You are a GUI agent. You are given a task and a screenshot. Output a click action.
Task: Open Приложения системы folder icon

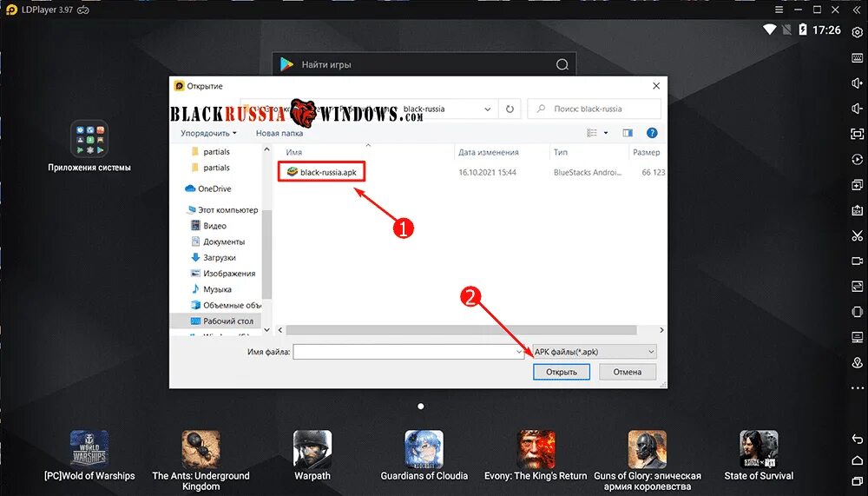(89, 138)
